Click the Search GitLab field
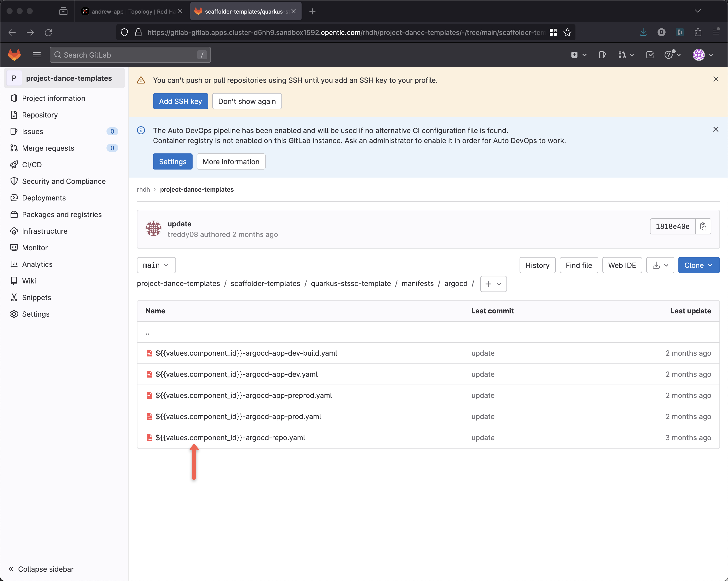 130,55
